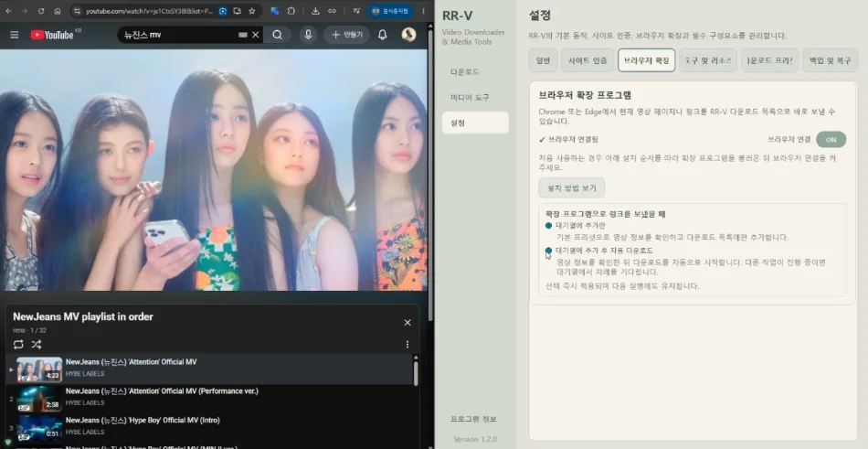Select the 브라우저 확장 tab
The height and width of the screenshot is (449, 868).
[646, 60]
